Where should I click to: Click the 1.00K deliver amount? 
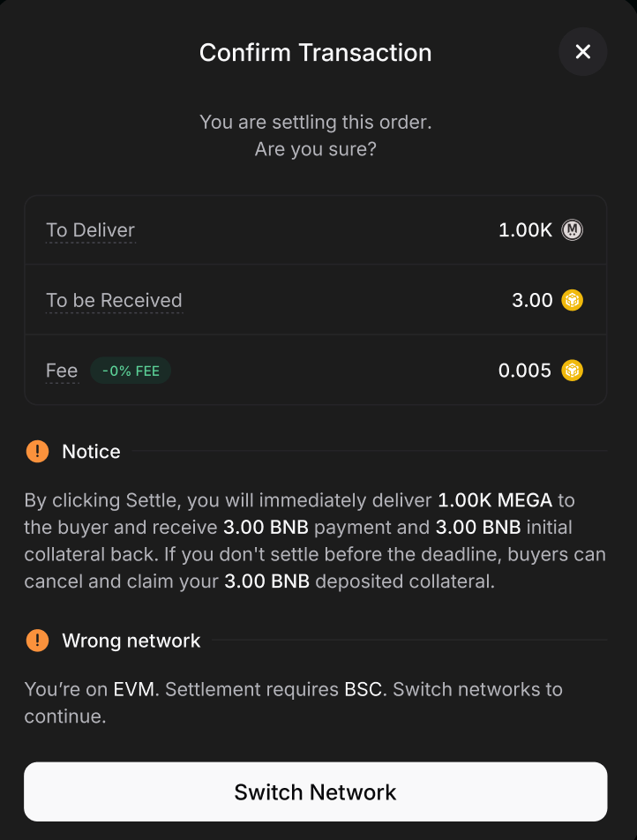coord(525,230)
